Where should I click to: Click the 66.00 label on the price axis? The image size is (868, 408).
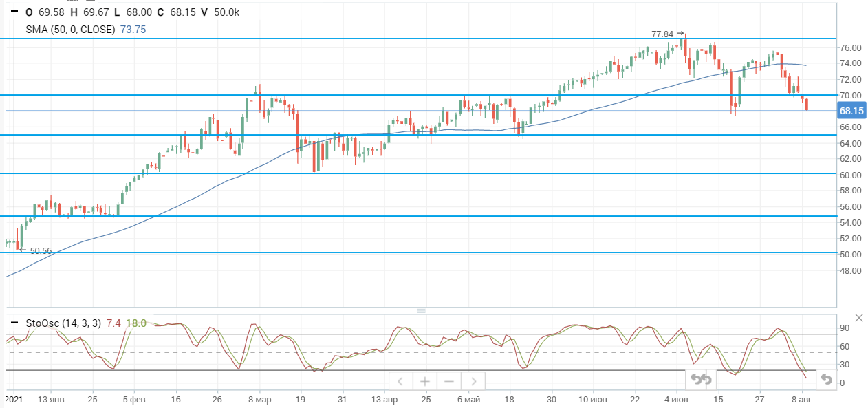pyautogui.click(x=850, y=127)
